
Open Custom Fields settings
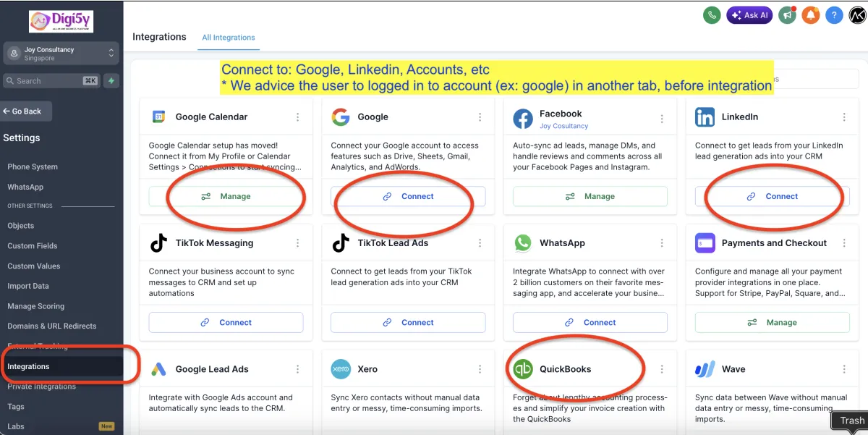(33, 246)
